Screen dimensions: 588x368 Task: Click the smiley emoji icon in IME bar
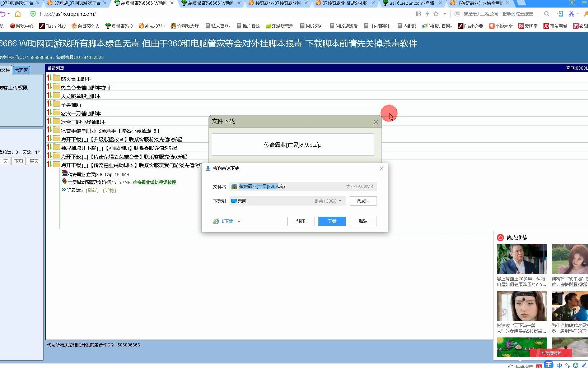(x=575, y=365)
